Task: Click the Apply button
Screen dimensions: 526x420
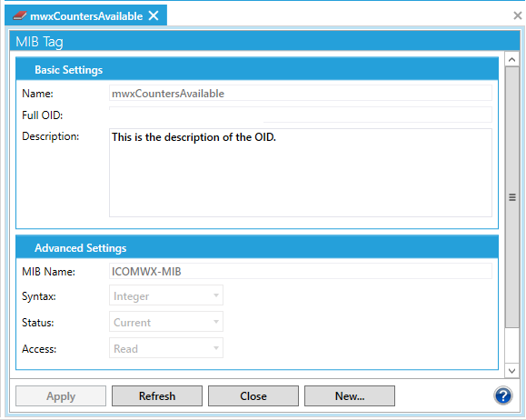Action: [x=61, y=395]
